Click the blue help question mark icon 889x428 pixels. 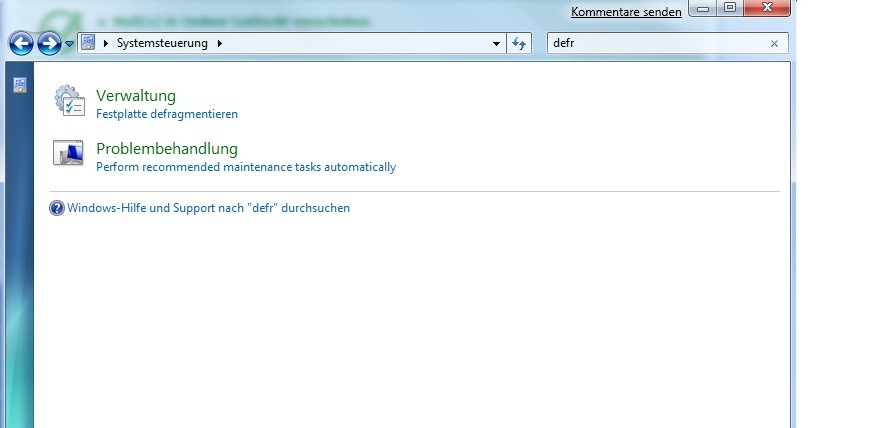(x=57, y=208)
